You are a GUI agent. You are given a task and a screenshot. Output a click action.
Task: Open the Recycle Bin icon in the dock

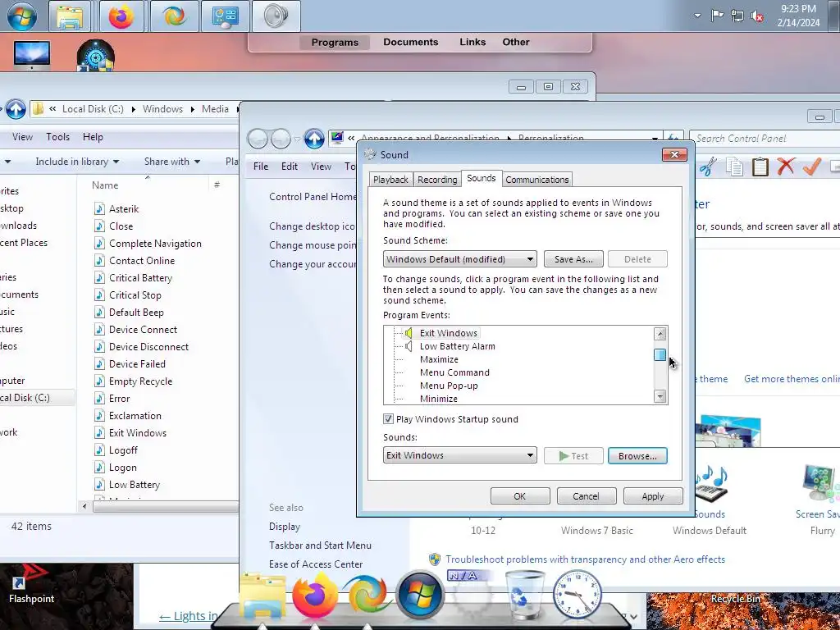(x=524, y=594)
